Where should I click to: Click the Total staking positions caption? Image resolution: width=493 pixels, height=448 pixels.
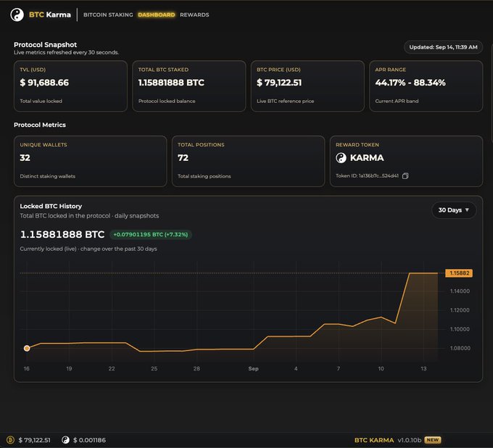pyautogui.click(x=204, y=176)
